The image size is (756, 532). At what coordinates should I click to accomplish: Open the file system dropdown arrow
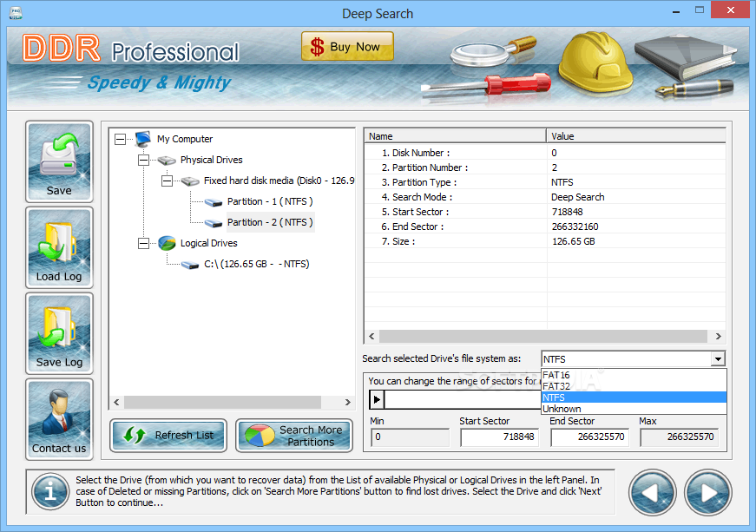(718, 359)
